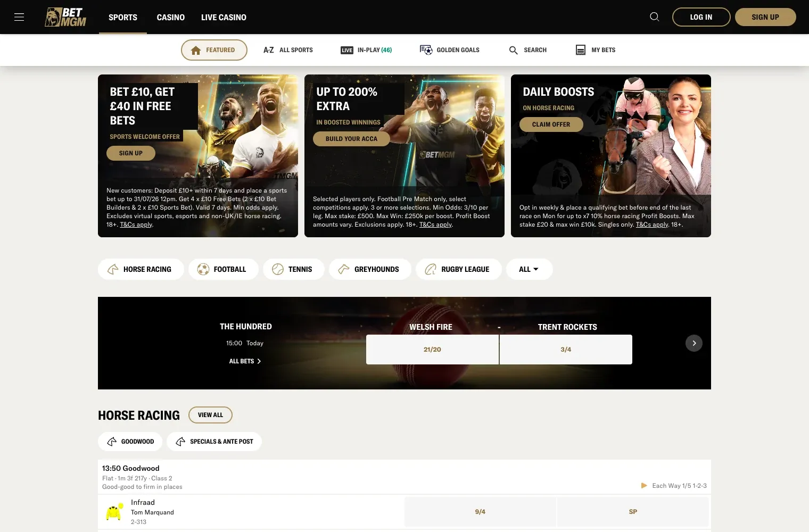Click the horse head icon in Horse Racing chip

point(113,269)
